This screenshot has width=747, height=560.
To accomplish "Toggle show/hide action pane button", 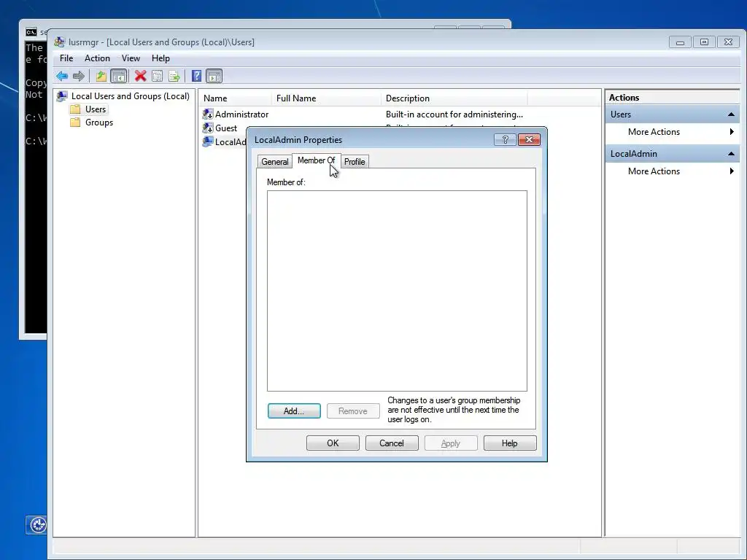I will (x=214, y=76).
